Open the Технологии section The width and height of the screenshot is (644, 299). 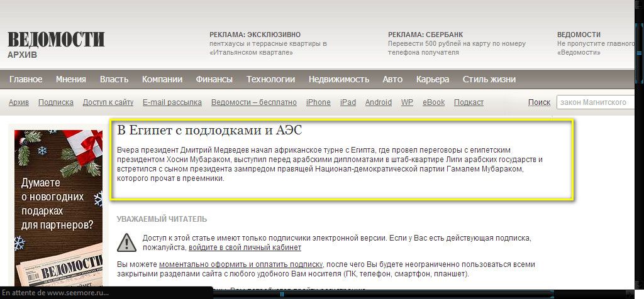(x=270, y=80)
